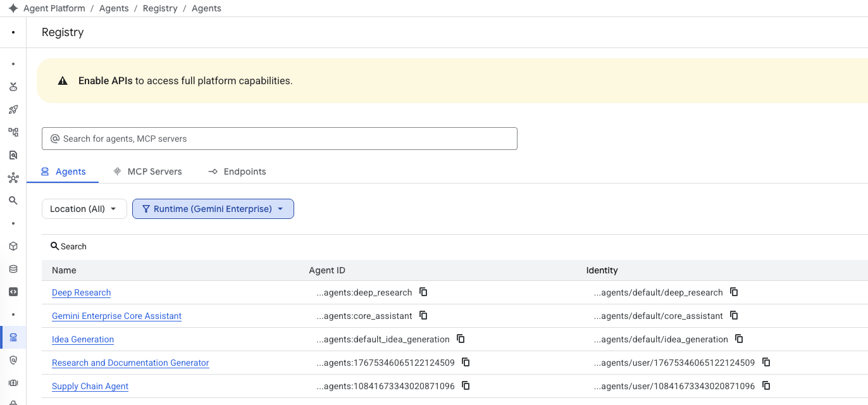
Task: Open the Supply Chain Agent link
Action: [90, 386]
